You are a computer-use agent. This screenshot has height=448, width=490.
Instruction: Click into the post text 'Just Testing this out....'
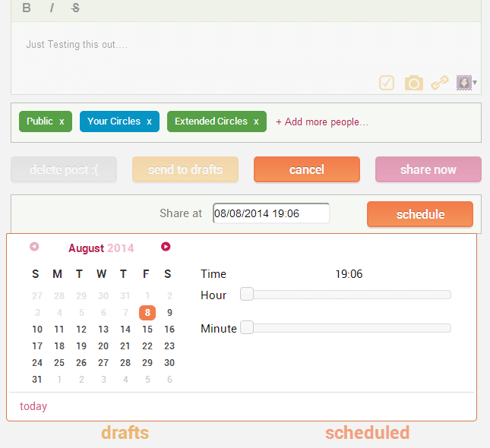click(x=77, y=44)
